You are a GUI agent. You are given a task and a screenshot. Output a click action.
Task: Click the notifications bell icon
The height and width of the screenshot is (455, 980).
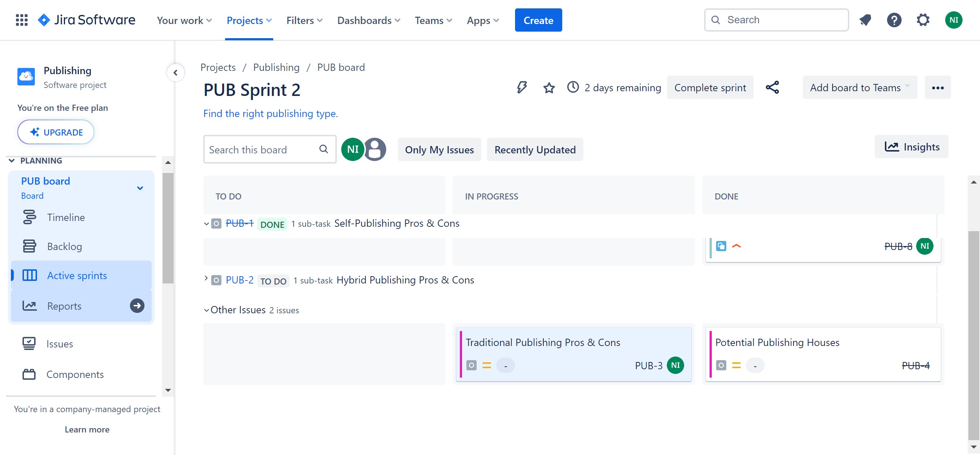(865, 20)
